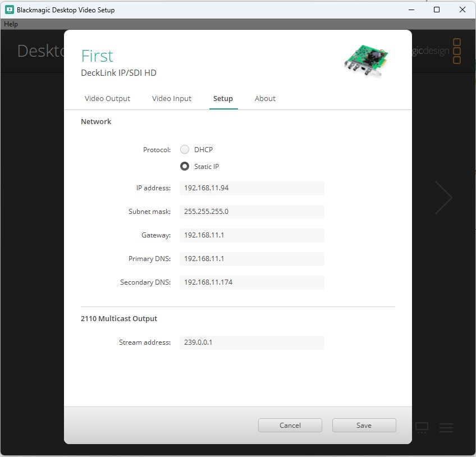Switch to the Video Output tab
Viewport: 476px width, 457px height.
[x=107, y=98]
